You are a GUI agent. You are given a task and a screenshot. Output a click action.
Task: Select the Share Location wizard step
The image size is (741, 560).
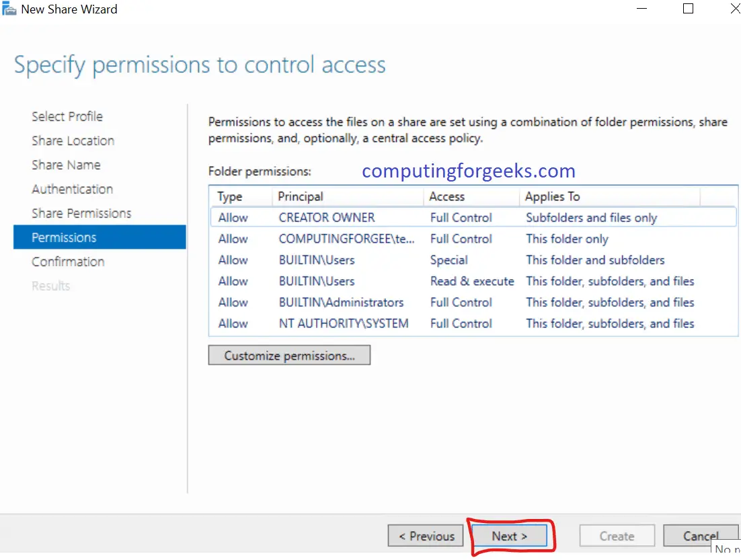coord(73,141)
